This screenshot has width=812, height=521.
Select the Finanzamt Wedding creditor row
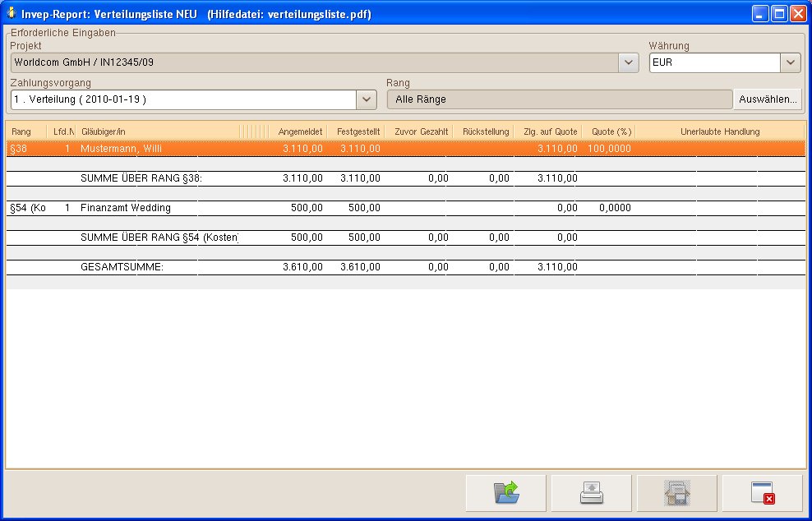coord(406,208)
